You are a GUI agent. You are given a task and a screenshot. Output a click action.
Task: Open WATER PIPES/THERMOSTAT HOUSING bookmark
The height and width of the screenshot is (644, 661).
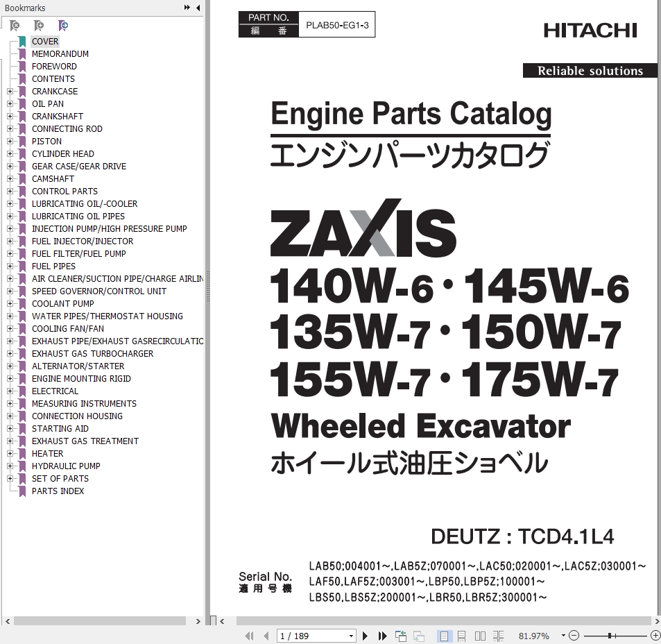coord(108,316)
